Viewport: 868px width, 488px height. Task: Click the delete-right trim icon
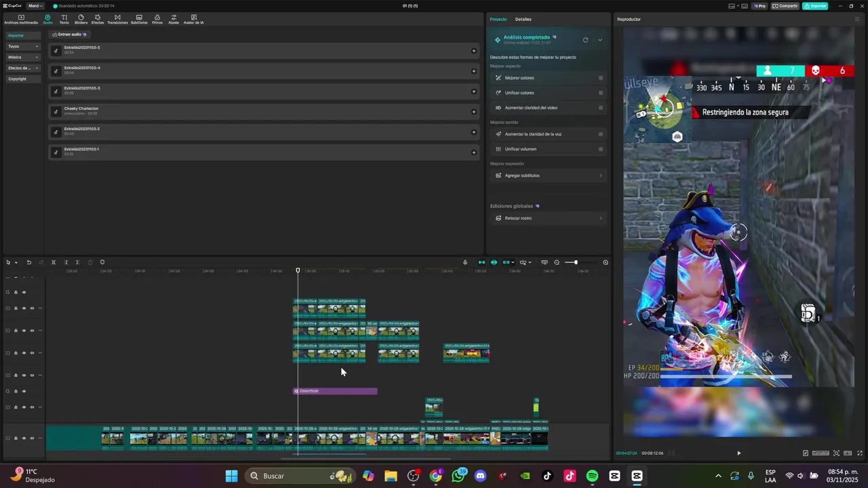coord(77,262)
